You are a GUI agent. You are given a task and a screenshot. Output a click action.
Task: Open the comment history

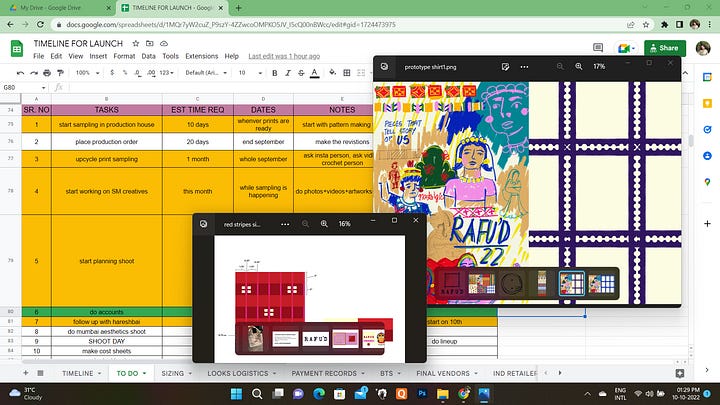tap(598, 48)
